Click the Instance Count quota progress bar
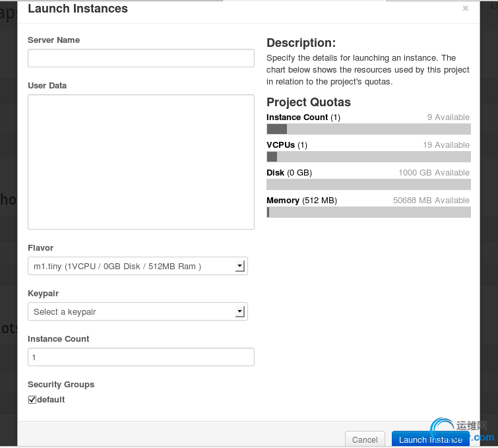 pyautogui.click(x=369, y=129)
